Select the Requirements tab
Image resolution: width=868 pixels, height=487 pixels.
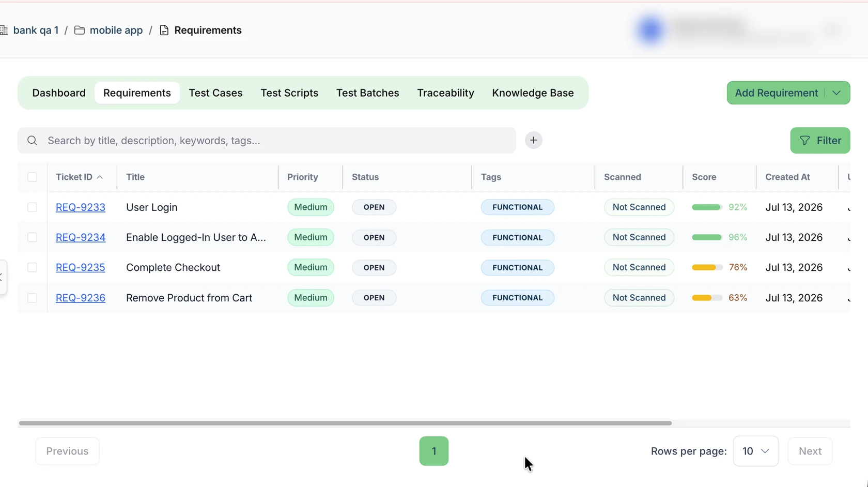pyautogui.click(x=137, y=93)
